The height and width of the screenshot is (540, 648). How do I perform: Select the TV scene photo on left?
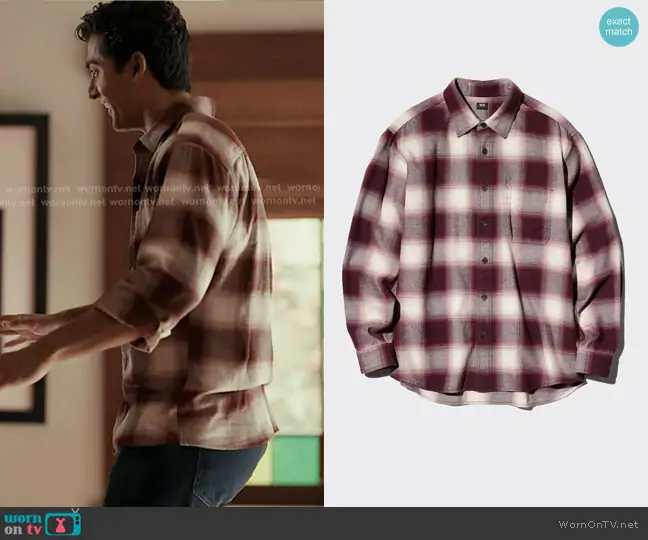click(162, 253)
